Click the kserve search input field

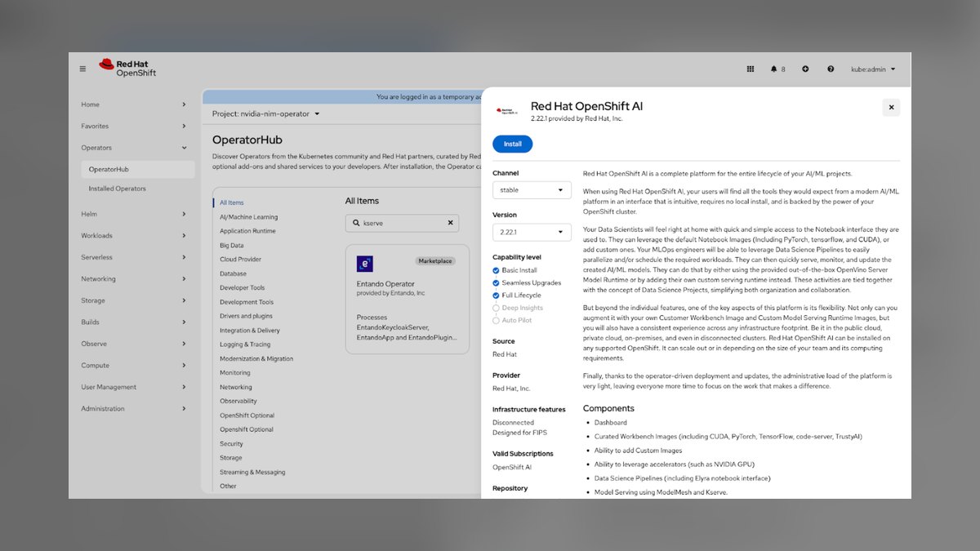tap(403, 222)
